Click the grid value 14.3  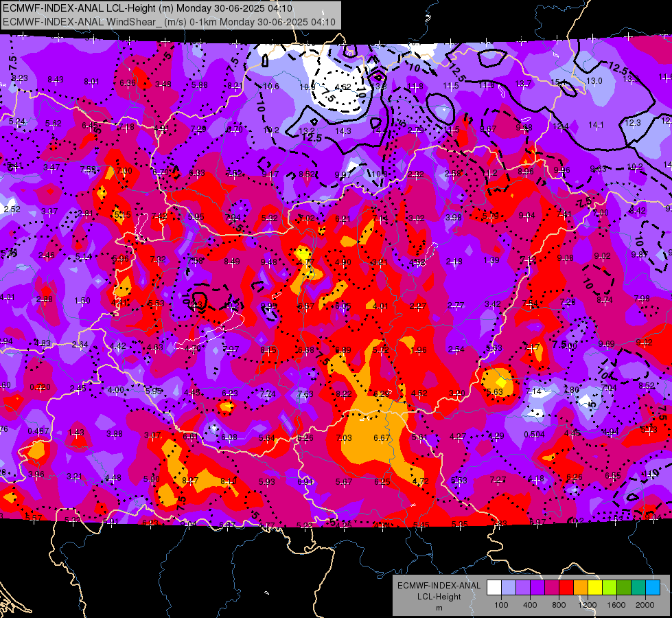343,131
